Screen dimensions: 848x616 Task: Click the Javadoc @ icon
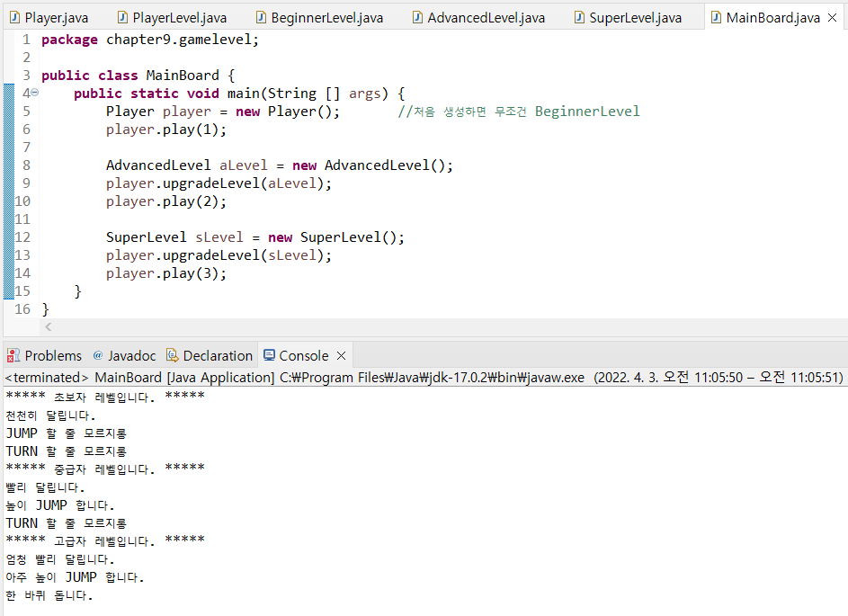coord(98,355)
